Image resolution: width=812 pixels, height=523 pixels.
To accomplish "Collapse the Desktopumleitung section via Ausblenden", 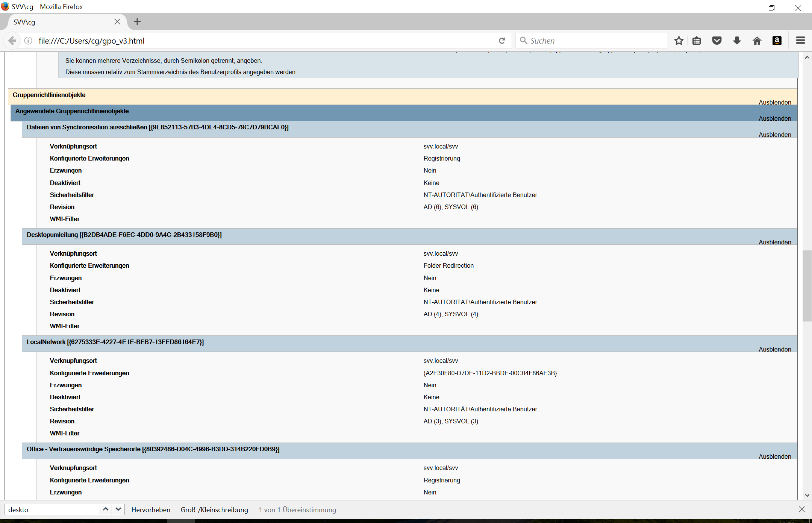I will [x=775, y=242].
